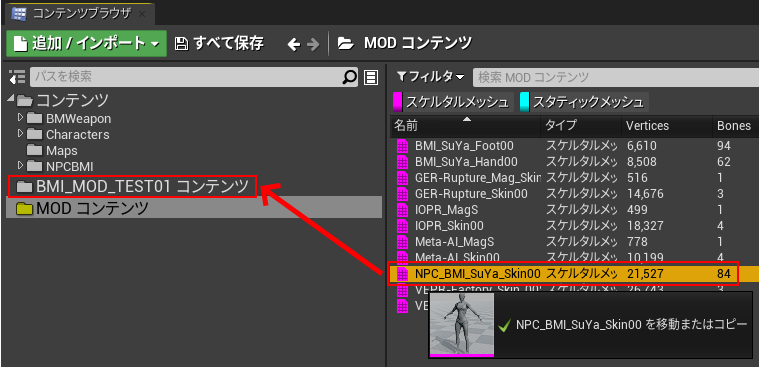759x367 pixels.
Task: Open the folder view options icon
Action: (371, 77)
